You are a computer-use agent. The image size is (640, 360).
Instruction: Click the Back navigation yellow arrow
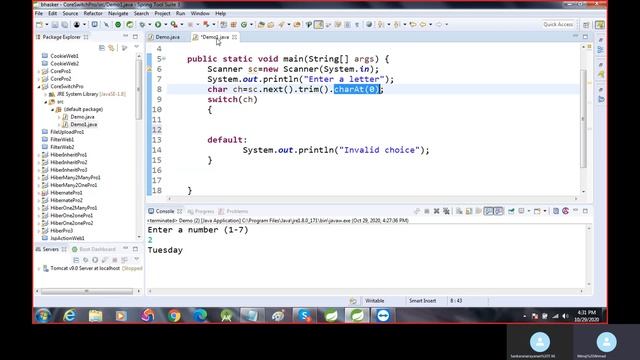click(423, 24)
